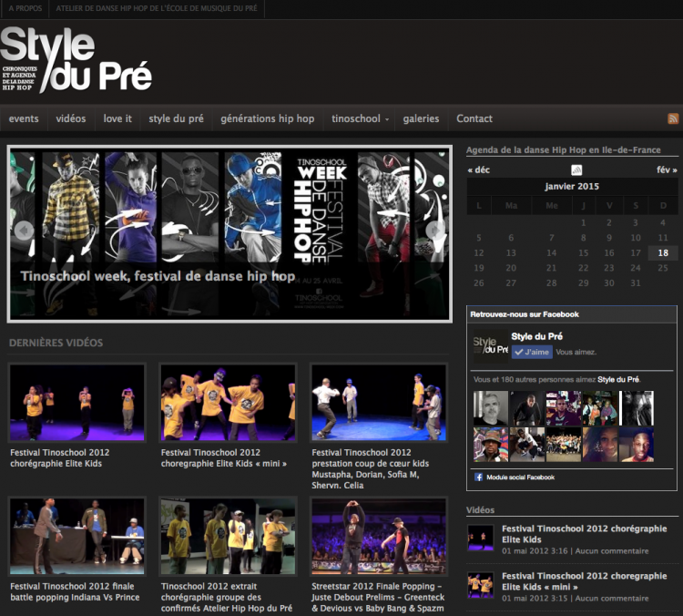
Task: Open coup de cœur kids video thumbnail
Action: [379, 403]
